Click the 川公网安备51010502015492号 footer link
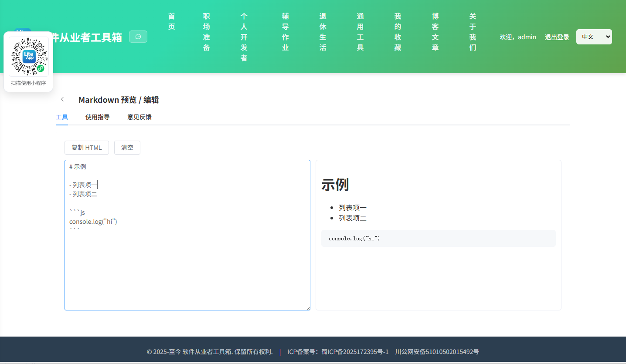 (x=437, y=352)
